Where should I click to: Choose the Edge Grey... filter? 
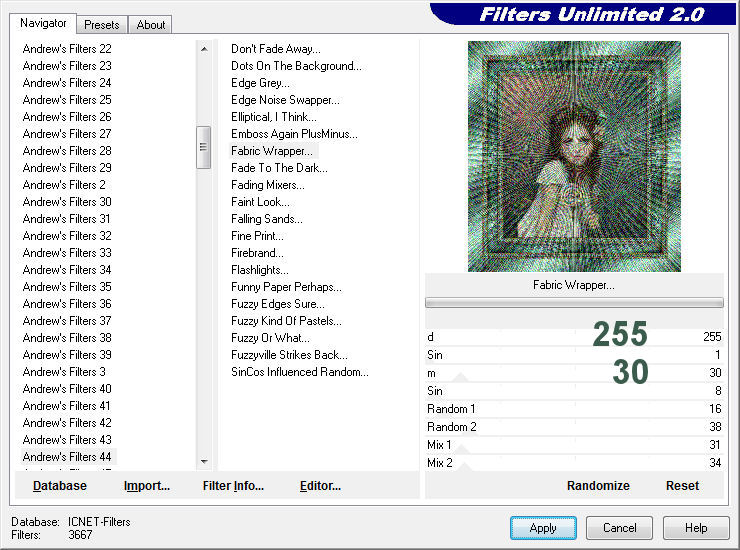pos(261,83)
